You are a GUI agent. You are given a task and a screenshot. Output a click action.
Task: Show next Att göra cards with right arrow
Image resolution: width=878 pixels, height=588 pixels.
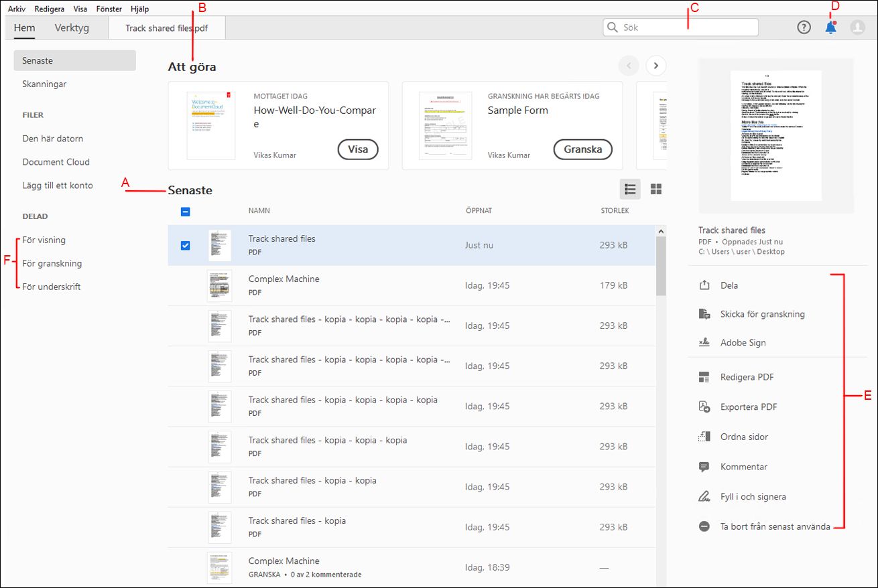click(656, 66)
